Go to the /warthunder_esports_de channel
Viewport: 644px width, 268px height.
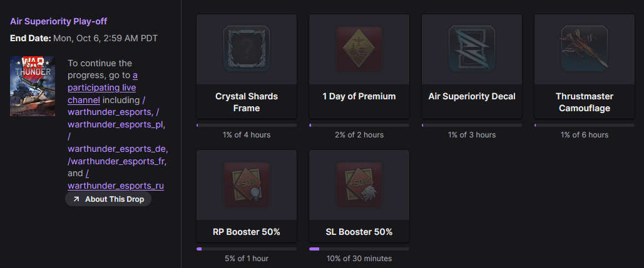click(x=118, y=150)
